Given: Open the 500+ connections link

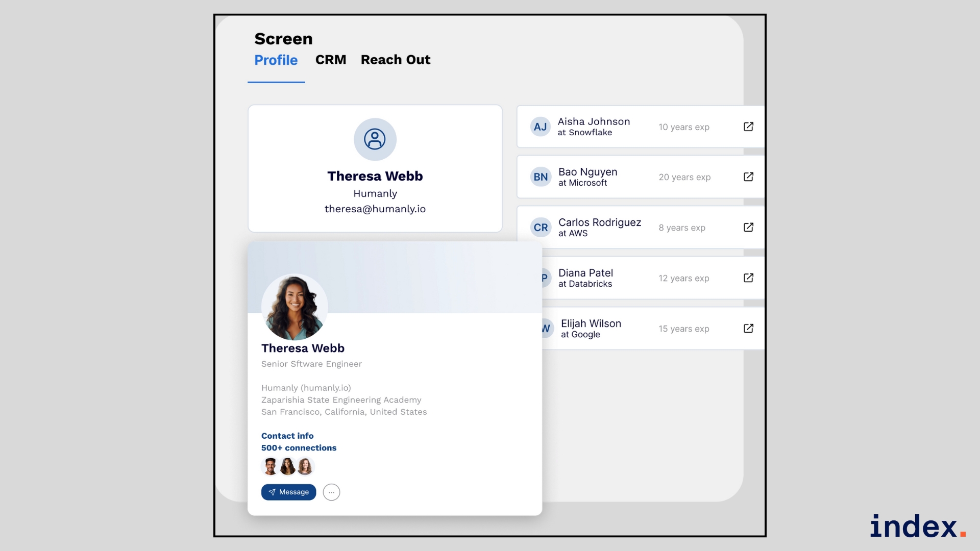Looking at the screenshot, I should (299, 448).
